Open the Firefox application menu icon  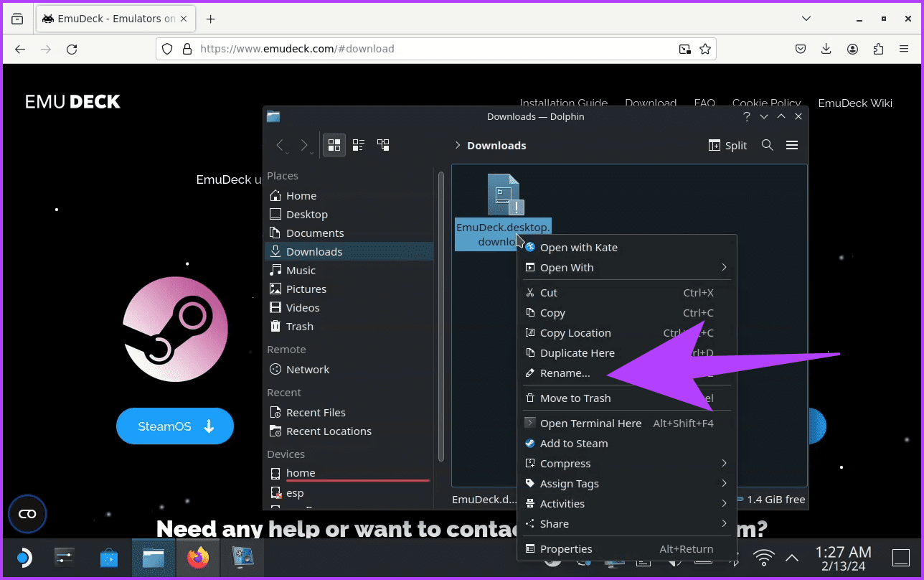(903, 49)
